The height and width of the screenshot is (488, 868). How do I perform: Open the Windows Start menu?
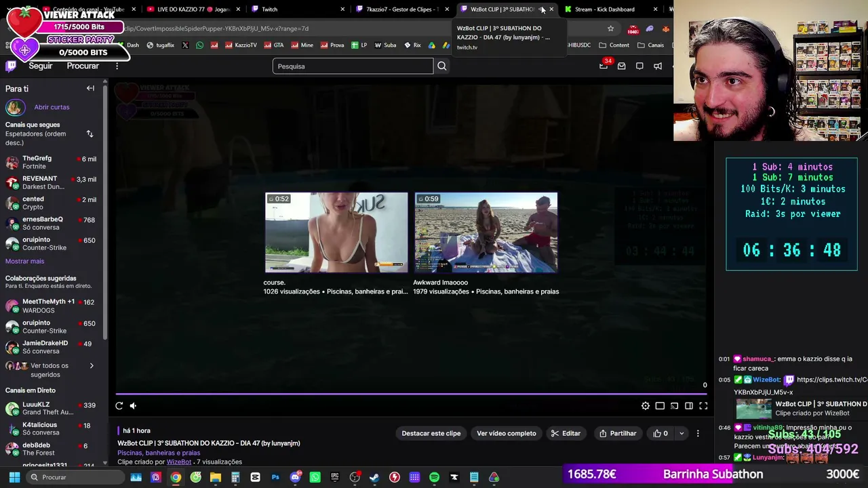point(14,477)
